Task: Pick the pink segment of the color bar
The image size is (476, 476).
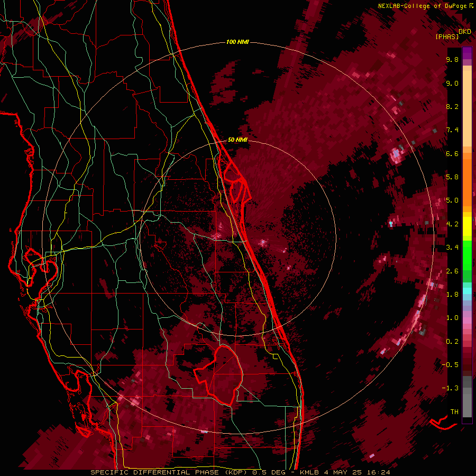Action: click(x=467, y=321)
